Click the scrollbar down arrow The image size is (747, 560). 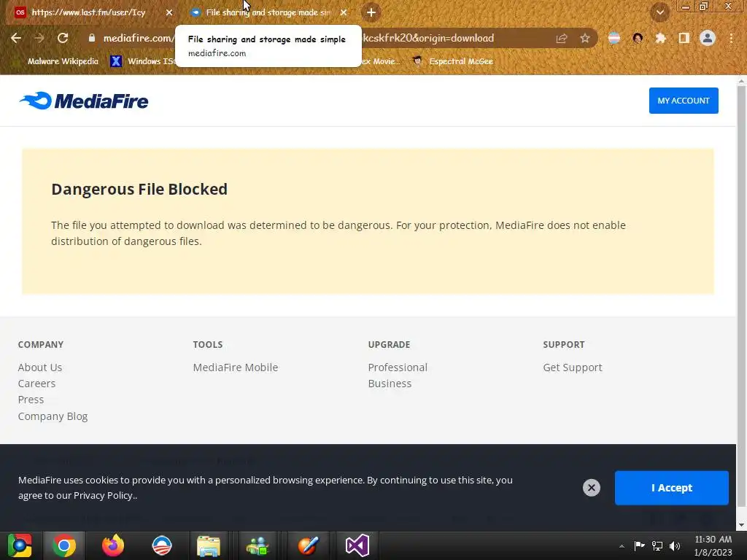[x=741, y=525]
